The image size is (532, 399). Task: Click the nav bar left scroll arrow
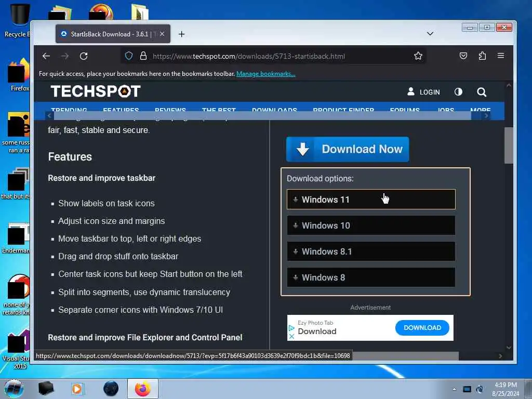[49, 116]
